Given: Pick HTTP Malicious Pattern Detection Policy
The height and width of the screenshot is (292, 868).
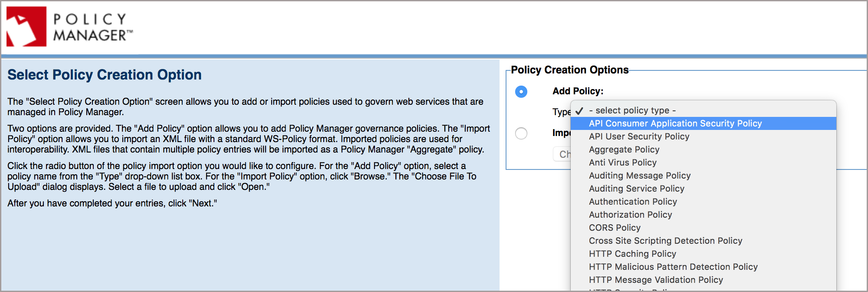Looking at the screenshot, I should [x=673, y=267].
